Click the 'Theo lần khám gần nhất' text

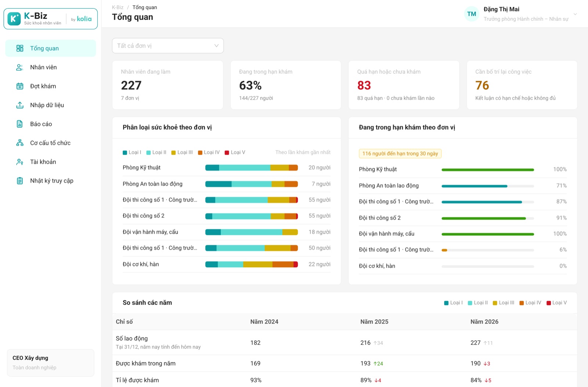coord(303,152)
